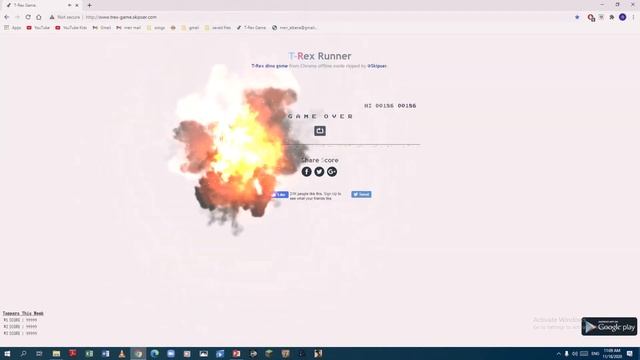Open Word from taskbar

[x=105, y=353]
